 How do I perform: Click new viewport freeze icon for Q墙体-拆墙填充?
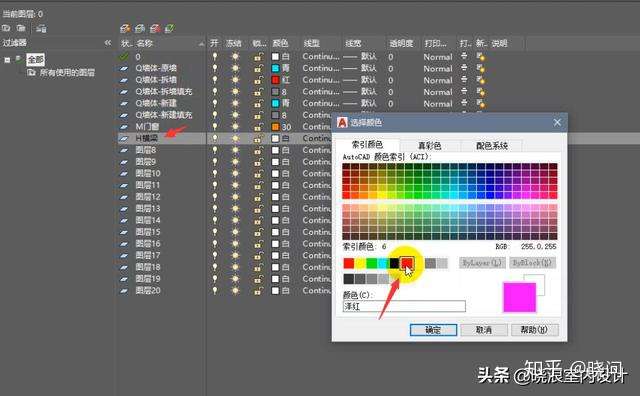(481, 92)
